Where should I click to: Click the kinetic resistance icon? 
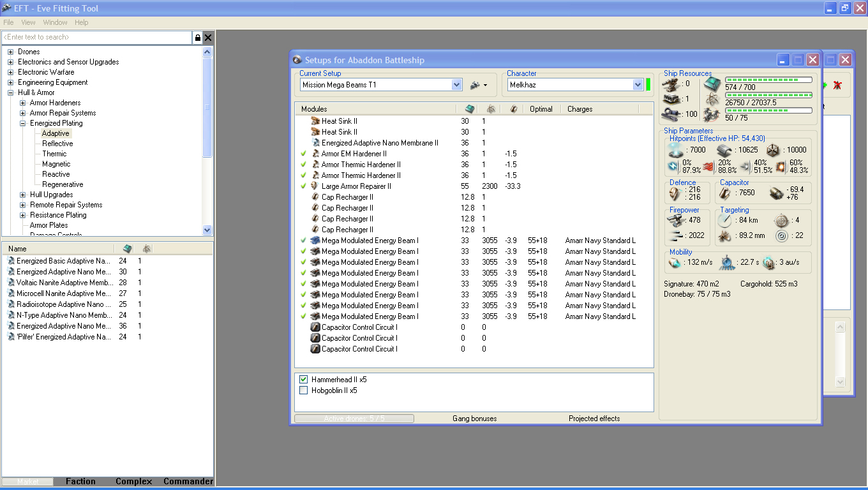click(x=745, y=167)
